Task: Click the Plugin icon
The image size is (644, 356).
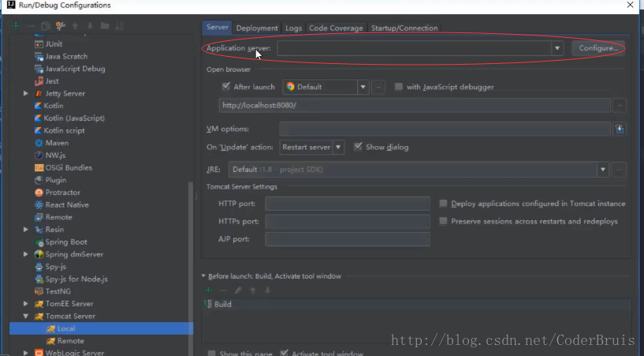Action: (39, 180)
